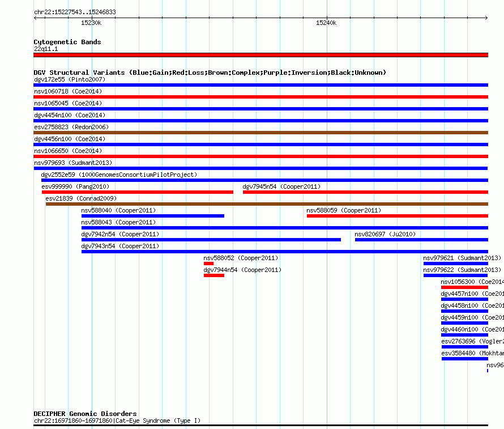The height and width of the screenshot is (429, 504).
Task: Click the 22q11.1 cytogenetic band bar
Action: (260, 55)
